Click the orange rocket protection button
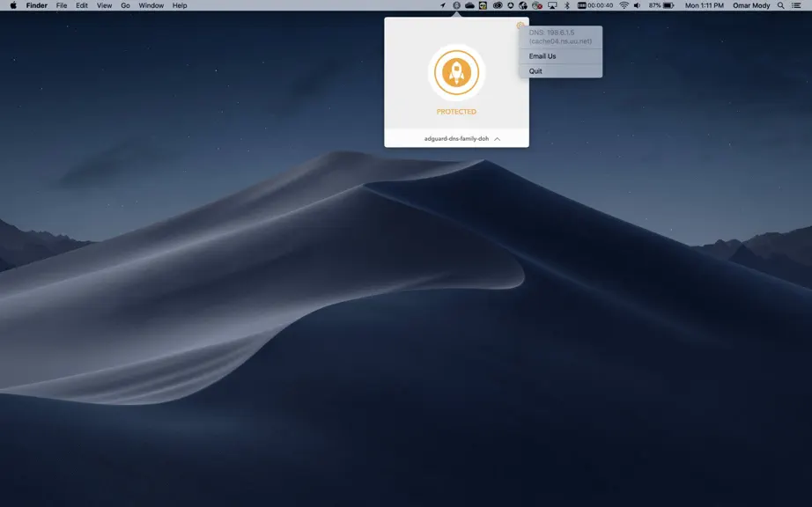The height and width of the screenshot is (507, 812). pos(456,72)
